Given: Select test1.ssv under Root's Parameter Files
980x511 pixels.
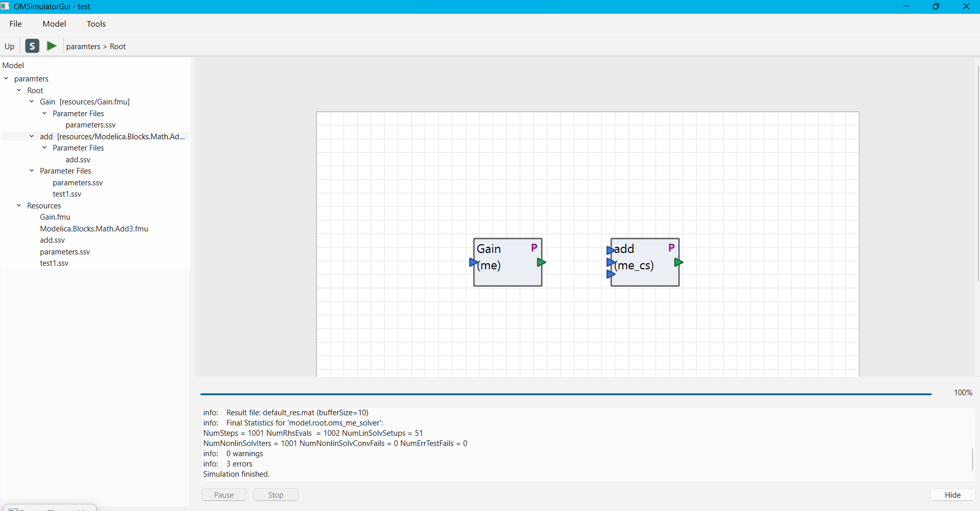Looking at the screenshot, I should point(67,194).
